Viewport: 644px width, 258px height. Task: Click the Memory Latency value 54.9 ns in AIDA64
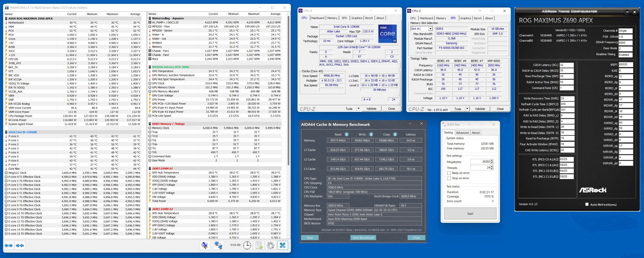[411, 140]
